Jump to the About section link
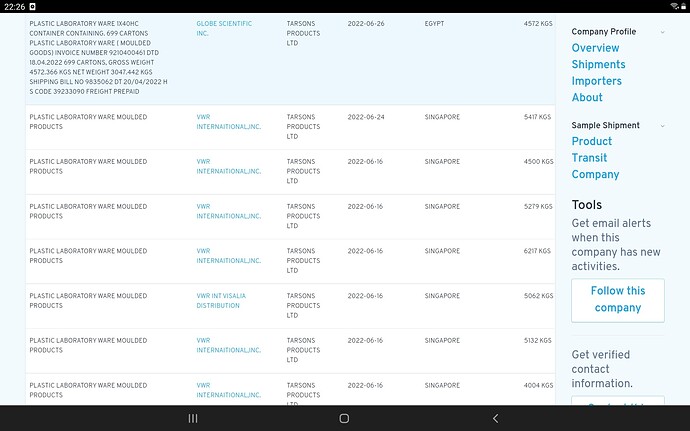This screenshot has width=690, height=431. tap(587, 97)
